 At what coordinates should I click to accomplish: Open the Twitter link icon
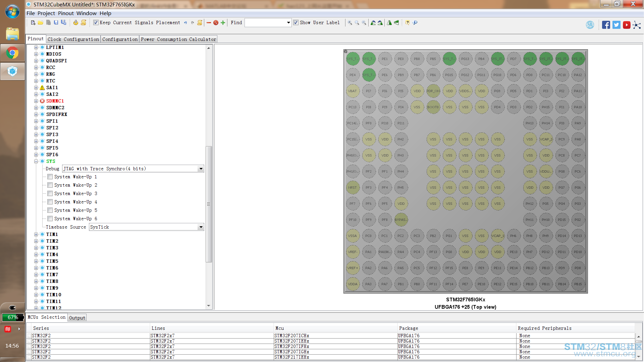coord(616,25)
